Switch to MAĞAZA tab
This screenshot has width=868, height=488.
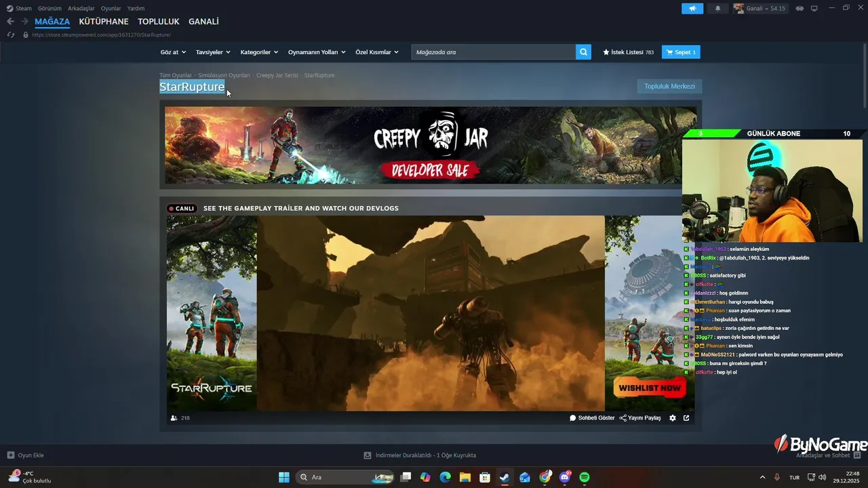[x=52, y=22]
